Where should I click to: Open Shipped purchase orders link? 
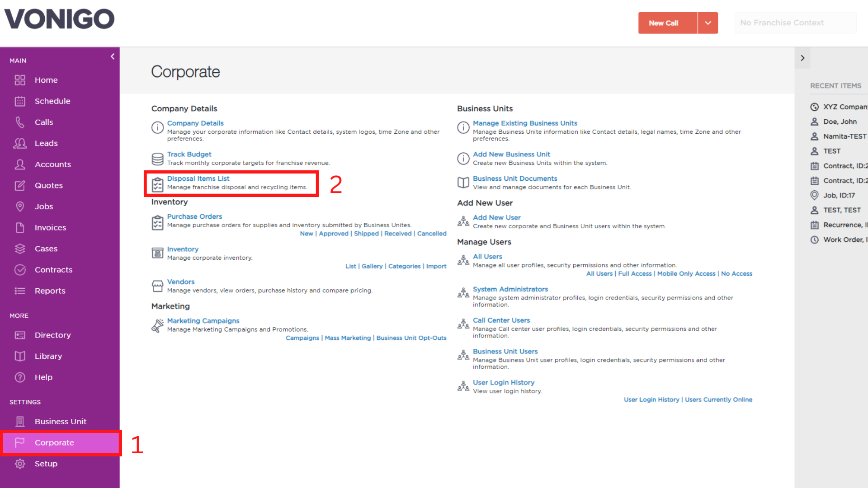(366, 234)
